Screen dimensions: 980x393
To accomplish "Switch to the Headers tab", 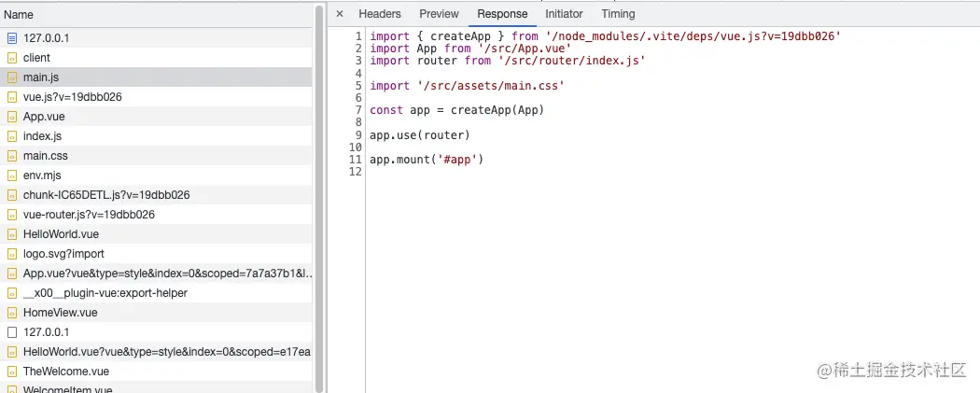I will pos(379,14).
